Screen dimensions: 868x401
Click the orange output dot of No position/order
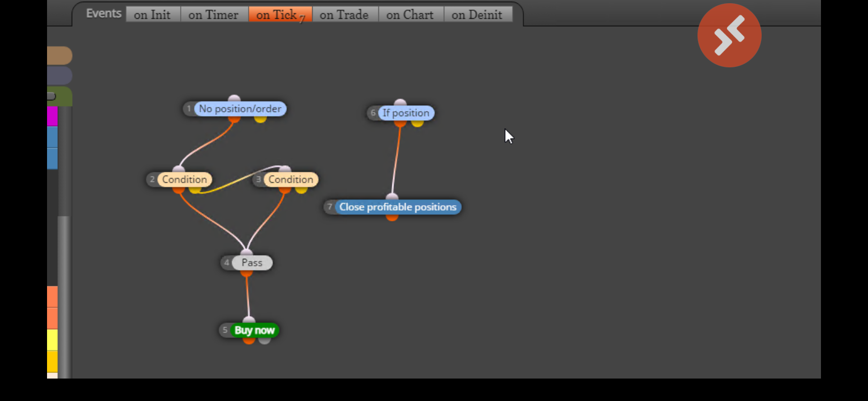(234, 119)
